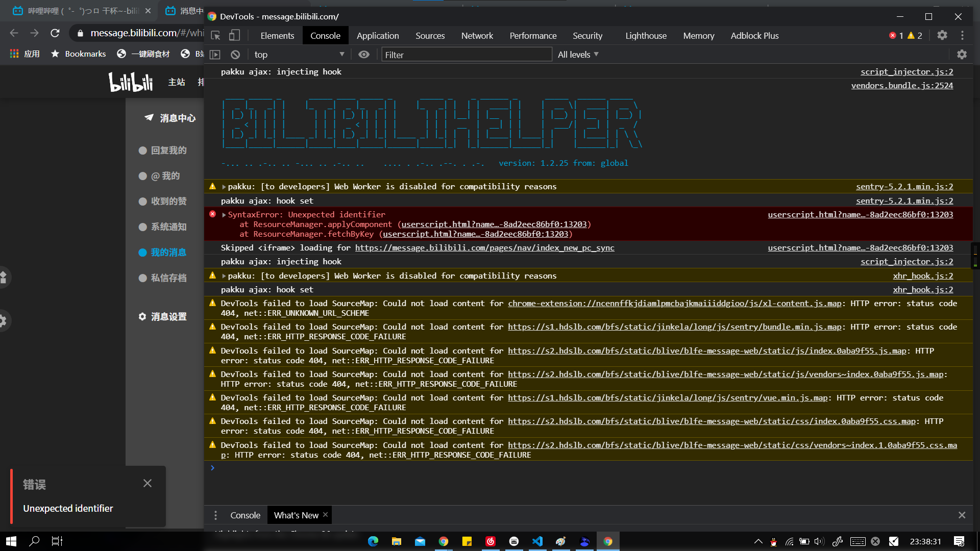980x551 pixels.
Task: Open the vendors.bundle.js:2524 source link
Action: tap(901, 86)
